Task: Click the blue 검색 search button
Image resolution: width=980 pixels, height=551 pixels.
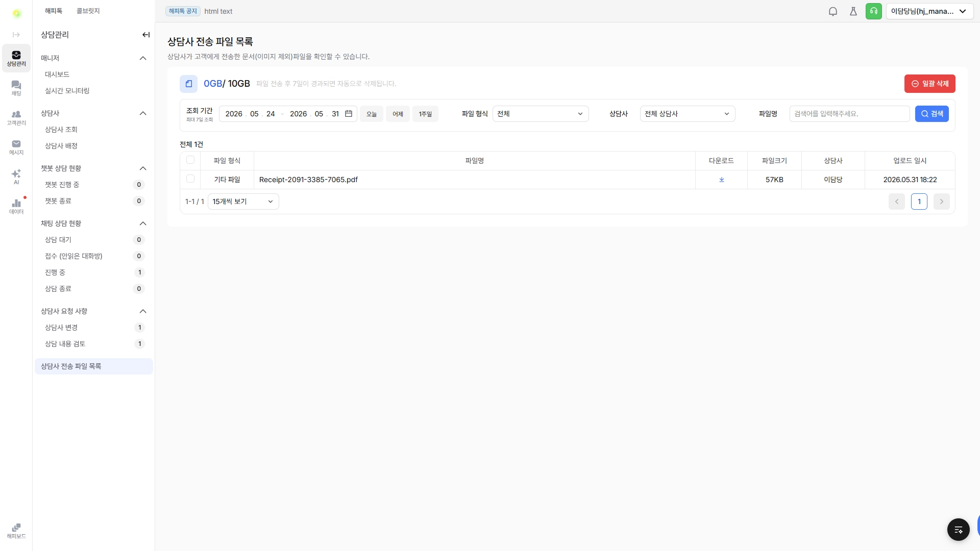Action: (932, 114)
